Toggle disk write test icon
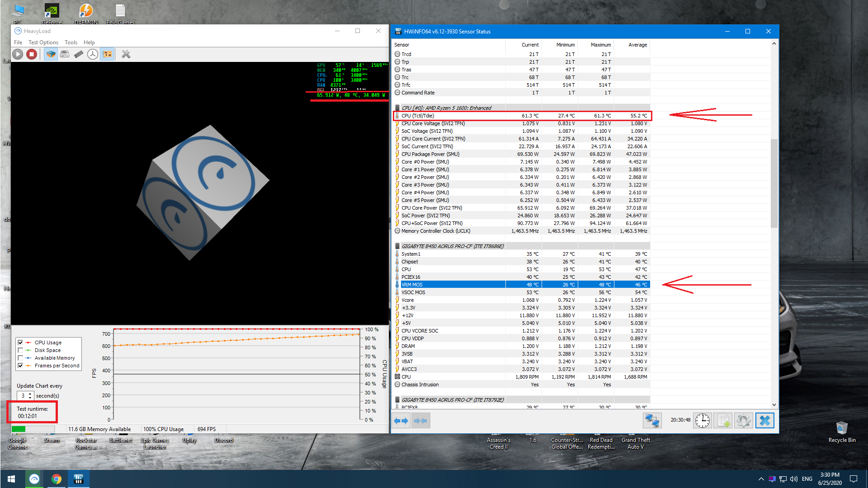The height and width of the screenshot is (488, 868). pos(65,54)
